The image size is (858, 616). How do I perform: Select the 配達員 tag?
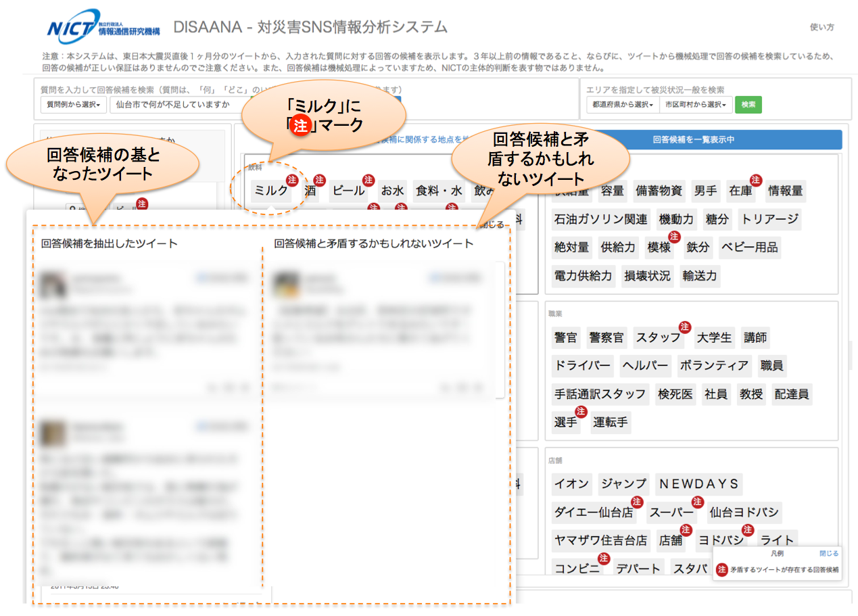click(792, 394)
